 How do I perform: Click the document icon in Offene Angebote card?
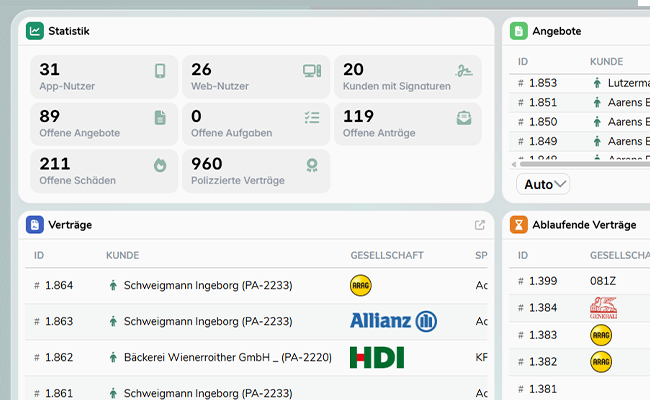(160, 118)
